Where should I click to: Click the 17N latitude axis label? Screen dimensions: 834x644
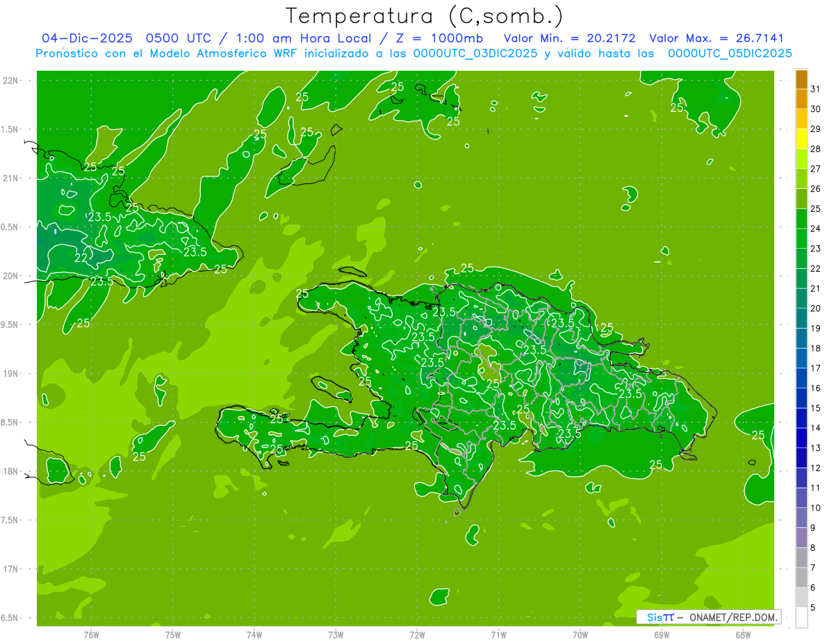[10, 569]
